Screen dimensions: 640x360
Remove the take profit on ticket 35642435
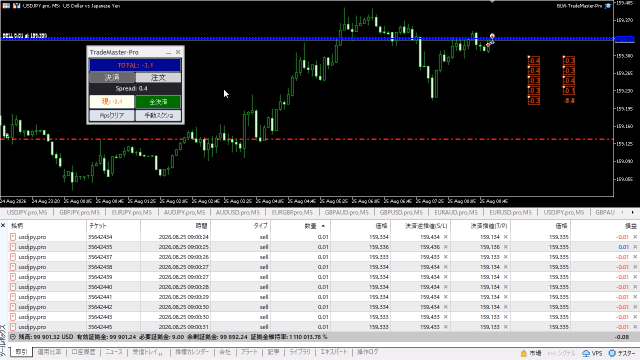(x=506, y=247)
